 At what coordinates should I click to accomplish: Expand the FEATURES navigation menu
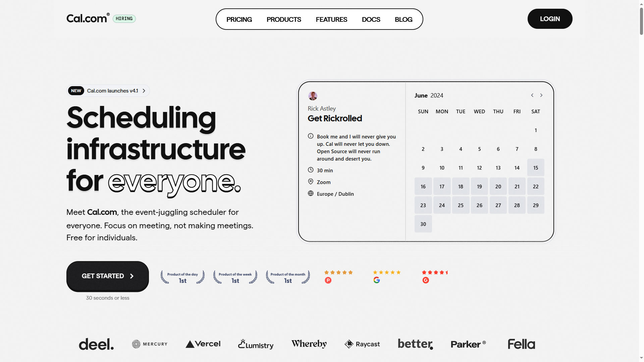(x=331, y=19)
